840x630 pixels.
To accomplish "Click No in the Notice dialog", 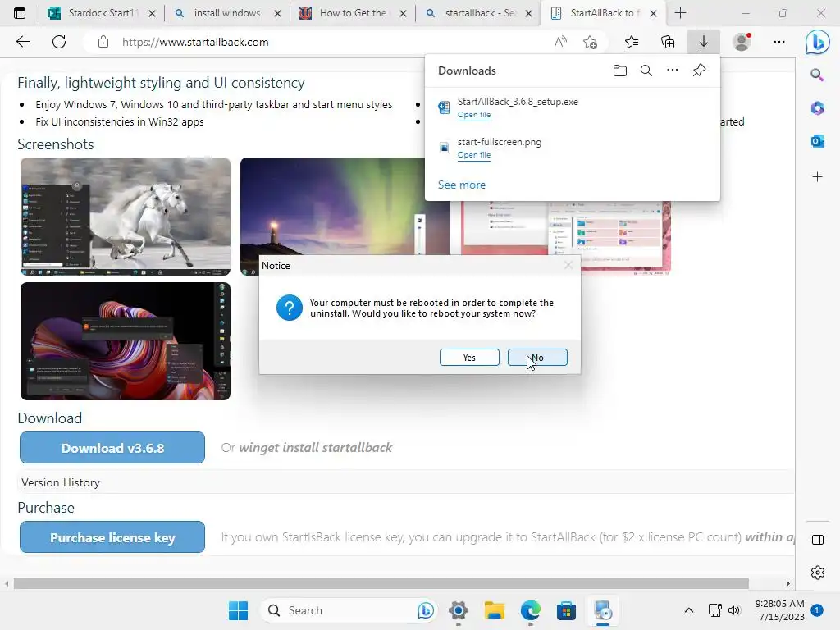I will 537,358.
